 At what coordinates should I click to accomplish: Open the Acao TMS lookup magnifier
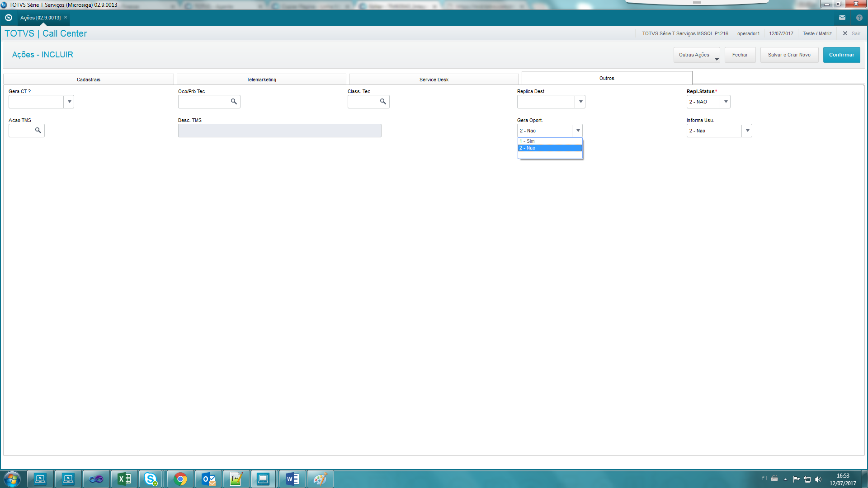coord(38,131)
